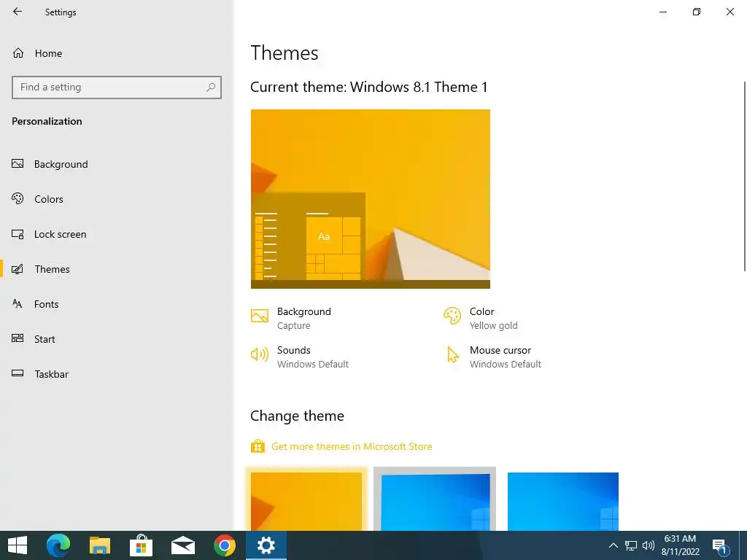The width and height of the screenshot is (747, 560).
Task: Select the blue theme thumbnail with gray border
Action: click(x=435, y=499)
